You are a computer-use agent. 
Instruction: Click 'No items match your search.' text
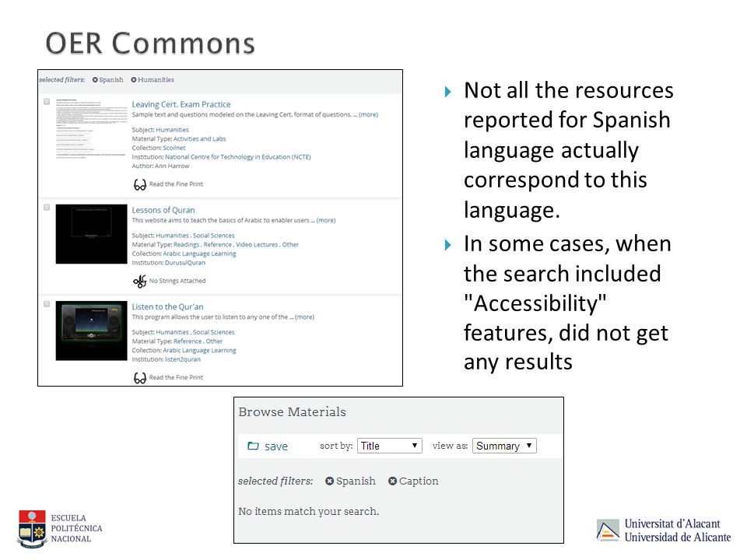click(309, 512)
